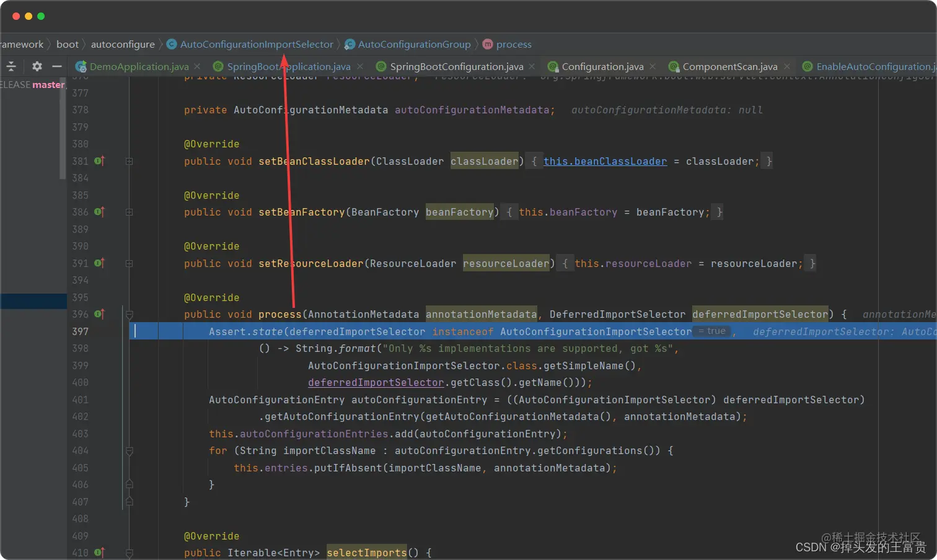
Task: Click the overriding-method gutter icon on line 396
Action: (x=99, y=314)
